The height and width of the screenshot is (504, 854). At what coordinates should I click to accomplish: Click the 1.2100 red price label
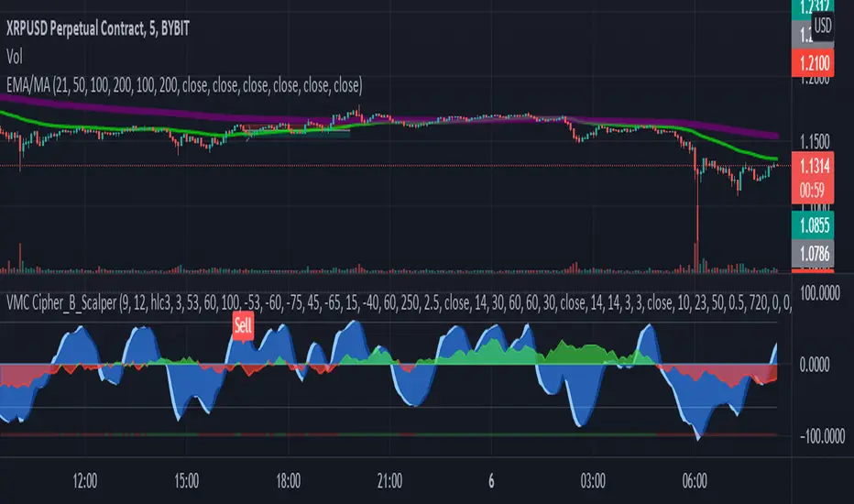point(814,64)
